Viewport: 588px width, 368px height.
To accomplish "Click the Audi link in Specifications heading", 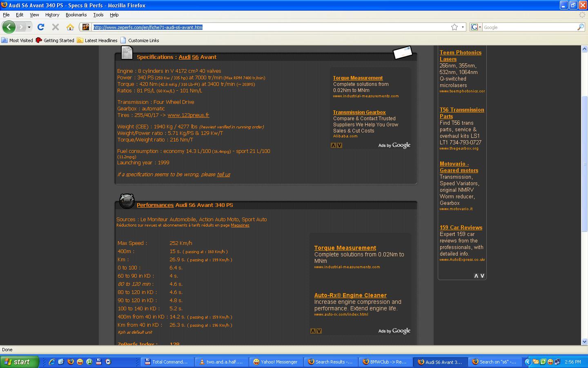I will point(185,57).
